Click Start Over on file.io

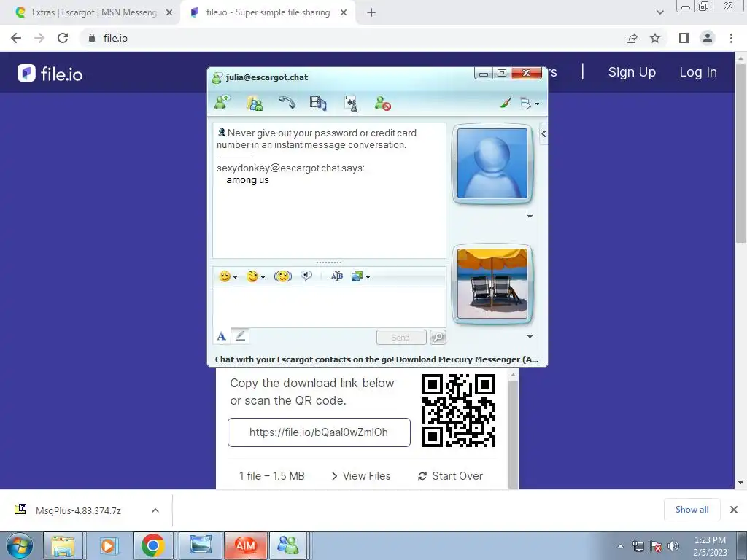pyautogui.click(x=450, y=475)
